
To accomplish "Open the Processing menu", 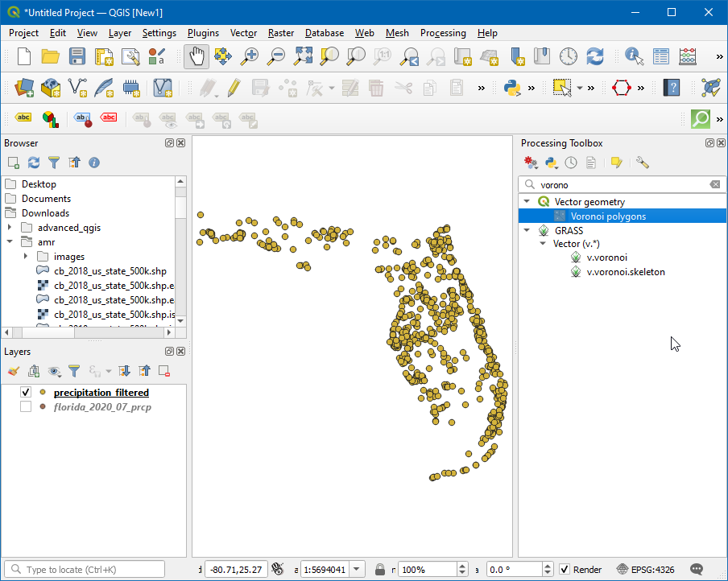I will [x=442, y=33].
